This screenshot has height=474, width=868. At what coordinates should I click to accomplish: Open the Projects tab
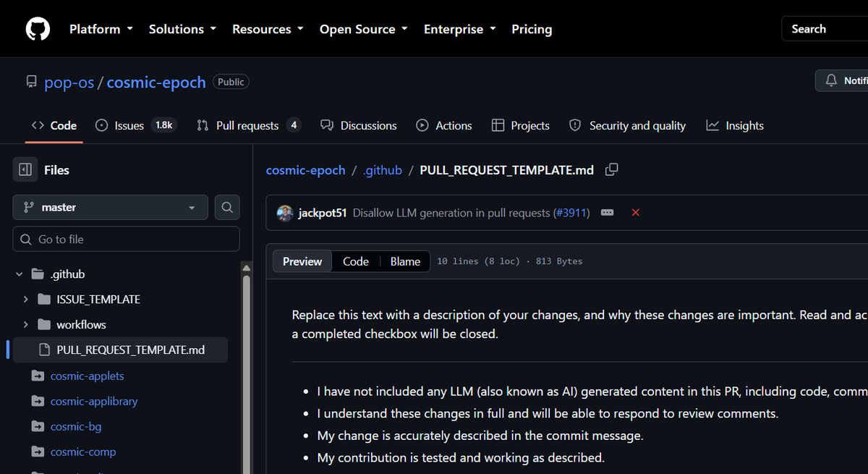521,125
